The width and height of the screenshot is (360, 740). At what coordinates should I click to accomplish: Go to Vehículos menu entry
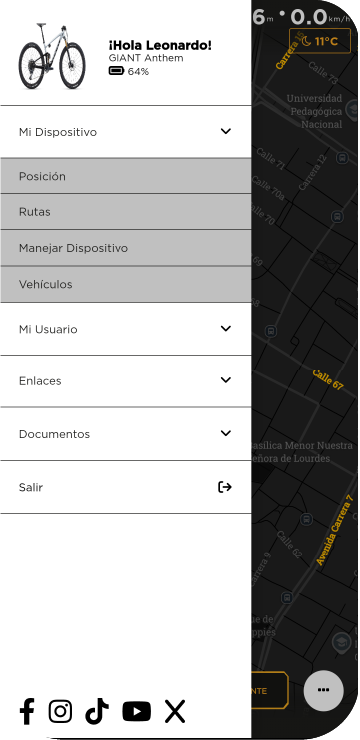[126, 284]
